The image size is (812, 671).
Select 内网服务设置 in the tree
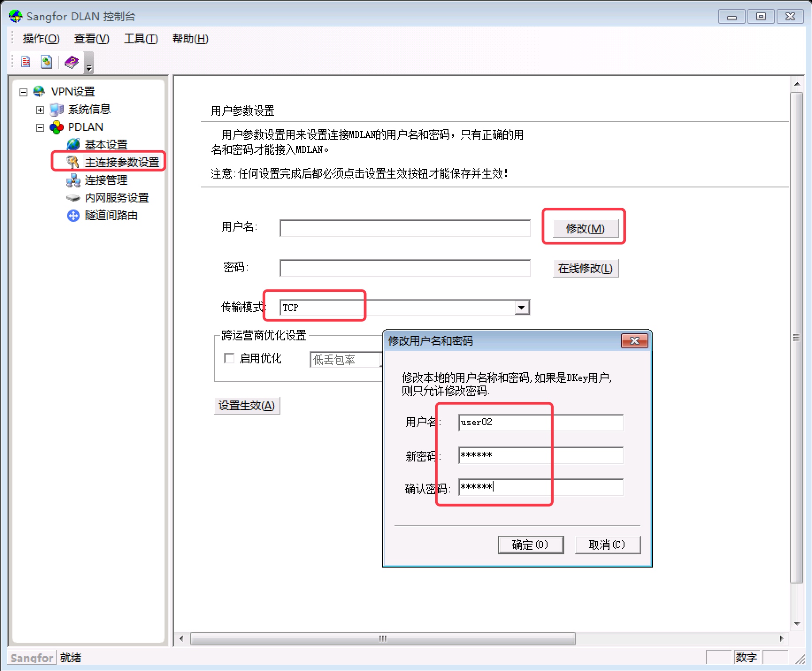point(117,198)
